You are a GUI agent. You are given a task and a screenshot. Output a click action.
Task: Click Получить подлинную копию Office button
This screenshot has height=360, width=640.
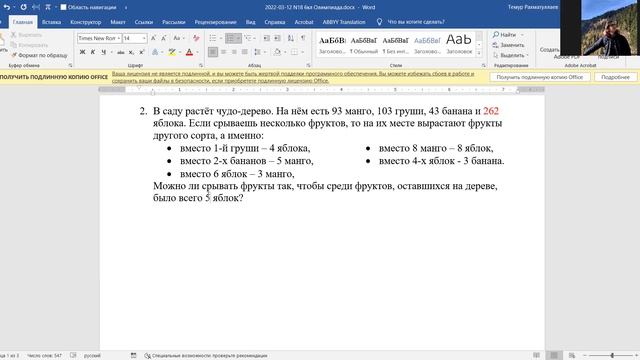pos(540,77)
